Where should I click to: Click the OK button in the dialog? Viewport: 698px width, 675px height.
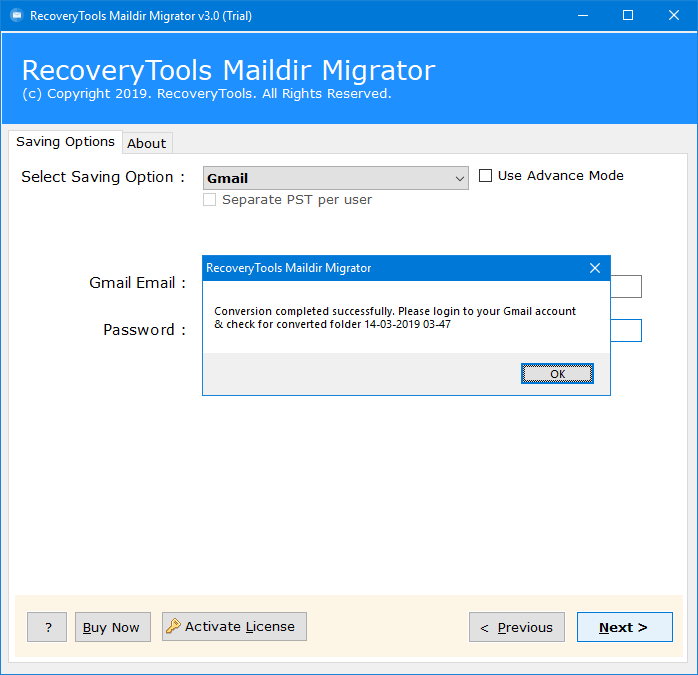[557, 374]
